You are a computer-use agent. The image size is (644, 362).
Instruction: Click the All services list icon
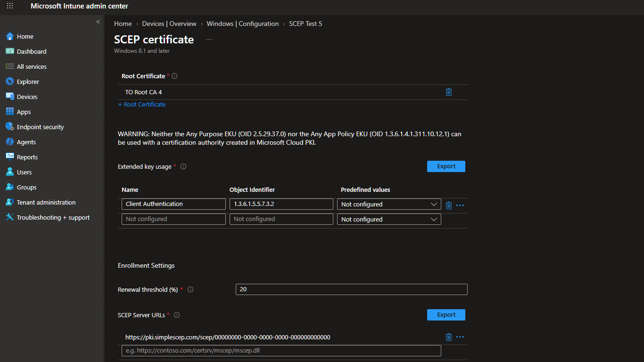click(10, 66)
